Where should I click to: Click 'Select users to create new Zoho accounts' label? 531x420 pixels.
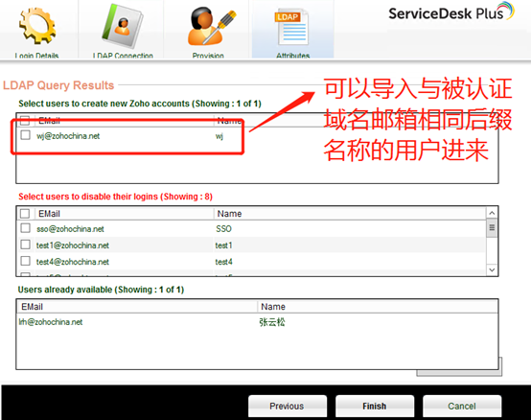(140, 104)
